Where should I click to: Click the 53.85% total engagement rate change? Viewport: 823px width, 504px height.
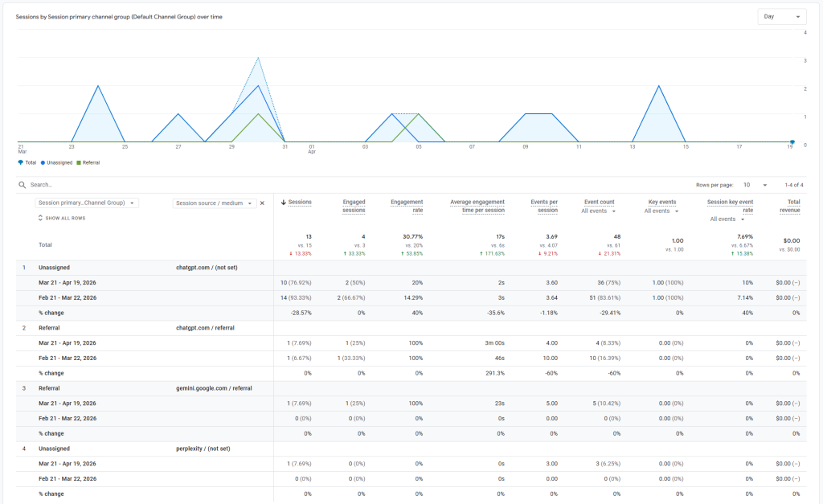pyautogui.click(x=412, y=253)
